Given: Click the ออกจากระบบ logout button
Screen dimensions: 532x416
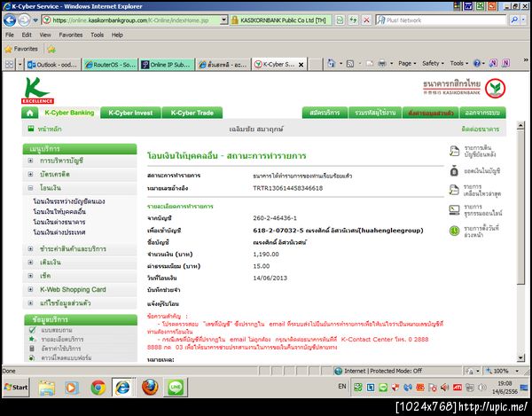Looking at the screenshot, I should (x=482, y=113).
